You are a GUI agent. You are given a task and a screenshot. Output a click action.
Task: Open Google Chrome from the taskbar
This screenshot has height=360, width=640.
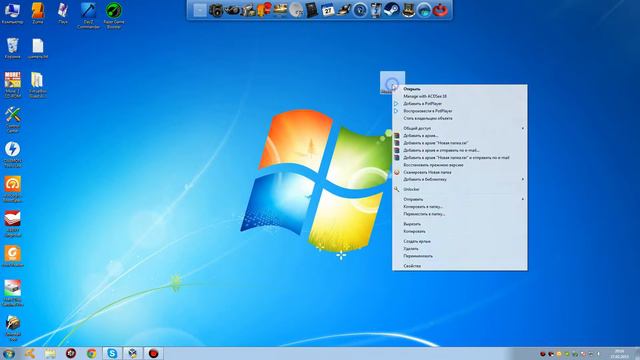click(x=91, y=353)
